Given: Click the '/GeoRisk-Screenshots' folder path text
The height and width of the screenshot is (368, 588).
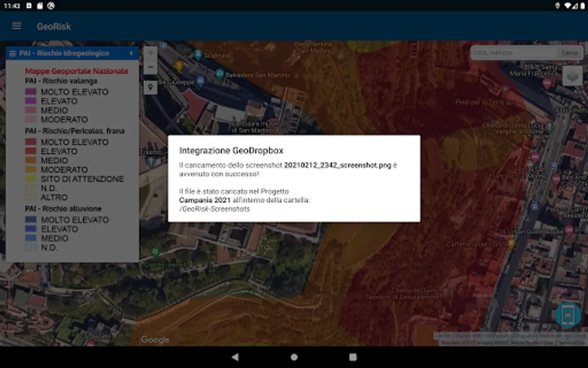Looking at the screenshot, I should 214,209.
